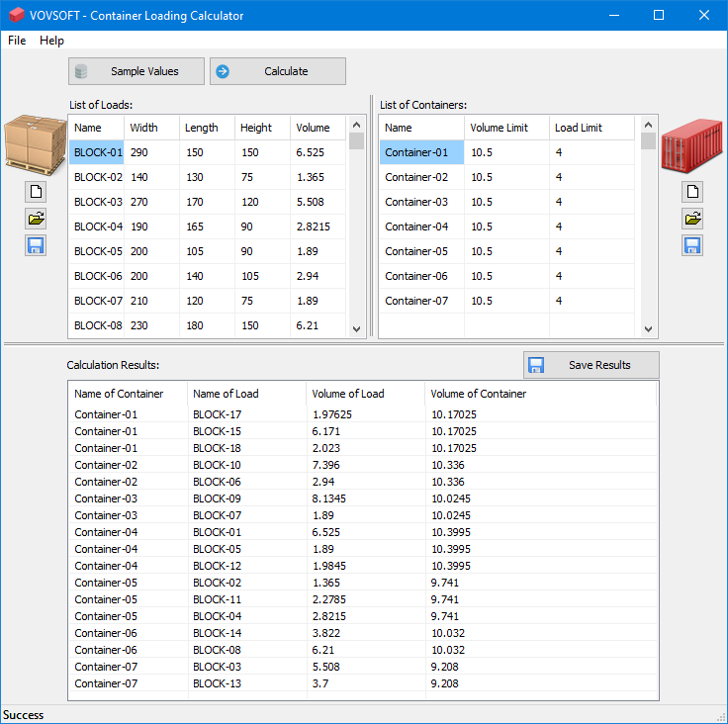Select Container-03 in the containers list
This screenshot has height=724, width=728.
point(507,202)
